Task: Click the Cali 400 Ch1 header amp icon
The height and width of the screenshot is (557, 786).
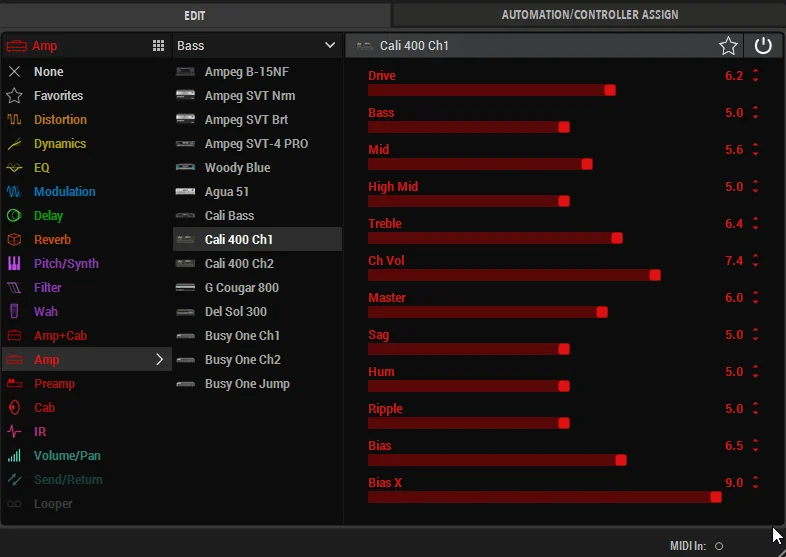Action: 364,46
